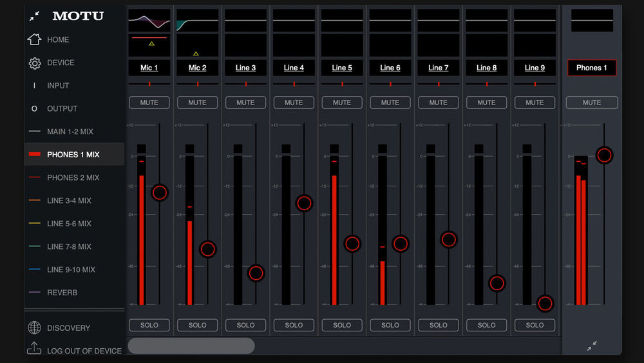Viewport: 644px width, 363px height.
Task: Open the Mic 2 EQ curve graph
Action: (197, 21)
